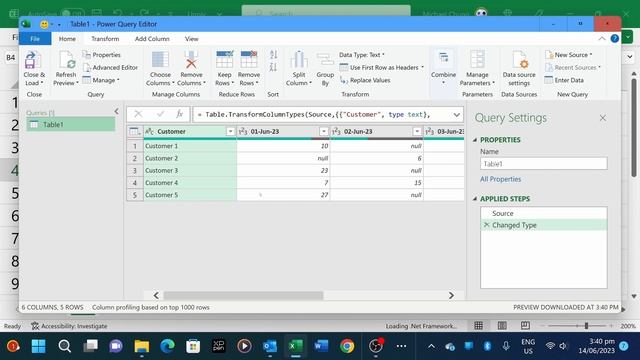Collapse the ribbon with the caret
The width and height of the screenshot is (640, 360).
click(602, 39)
